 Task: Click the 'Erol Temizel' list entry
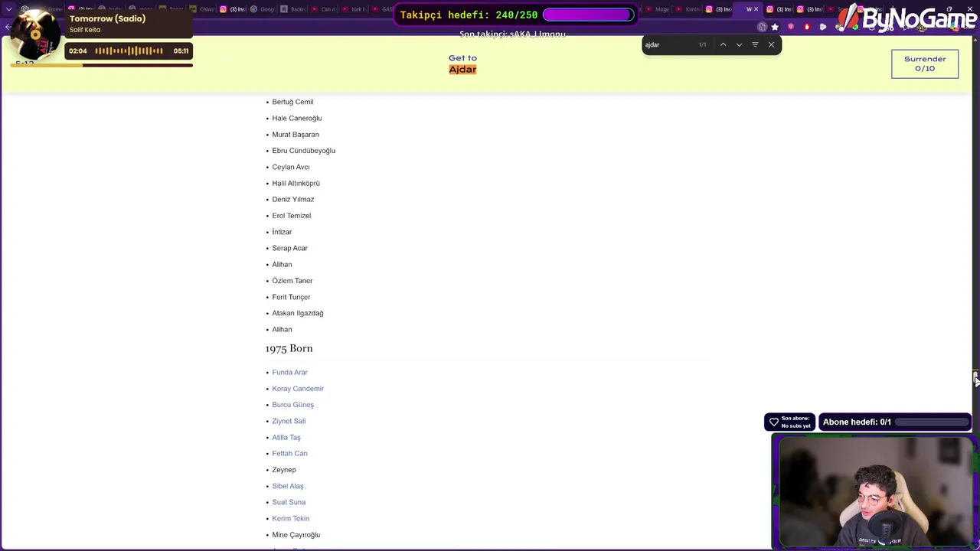[x=292, y=216]
